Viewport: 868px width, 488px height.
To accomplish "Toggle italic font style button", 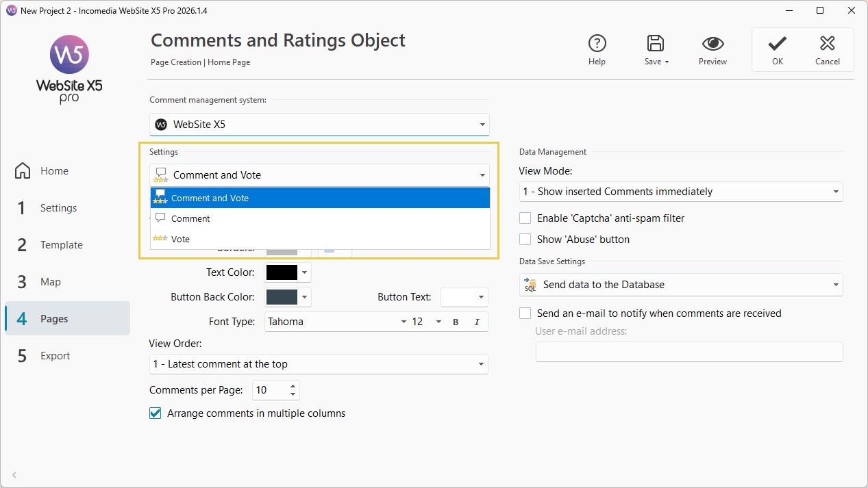I will coord(477,322).
